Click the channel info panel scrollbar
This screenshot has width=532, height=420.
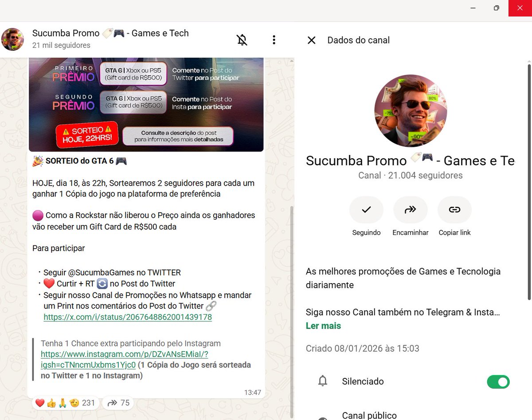[528, 182]
